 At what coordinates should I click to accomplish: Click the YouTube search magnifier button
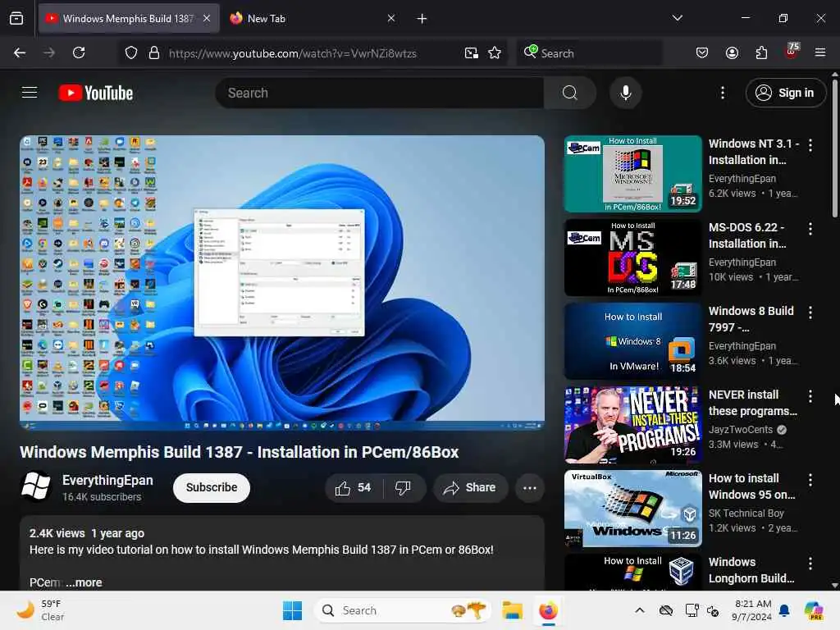(570, 93)
